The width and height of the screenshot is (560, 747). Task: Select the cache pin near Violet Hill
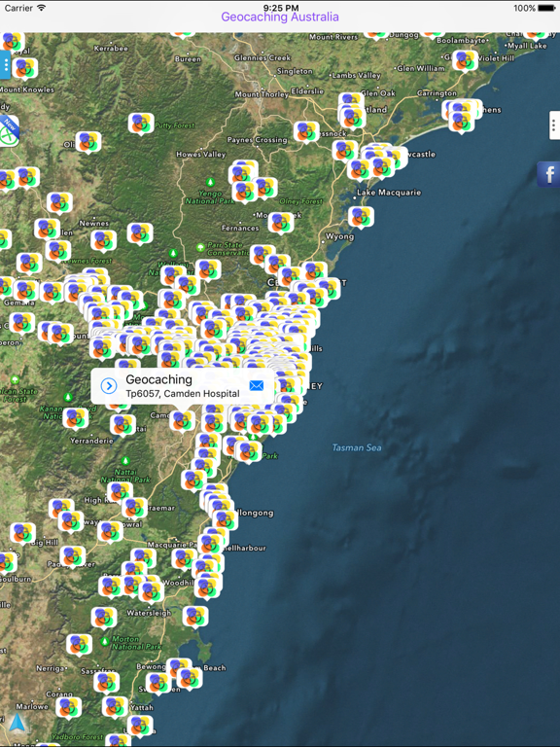coord(465,60)
